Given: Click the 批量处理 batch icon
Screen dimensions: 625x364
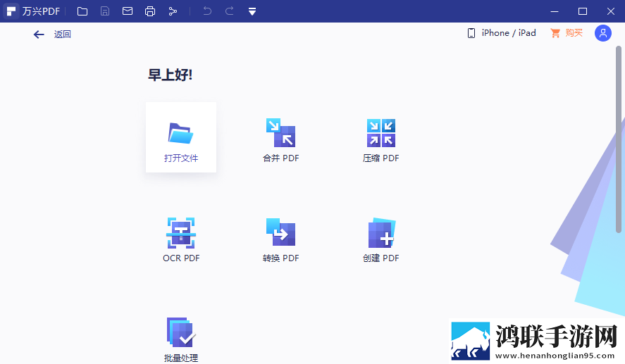Looking at the screenshot, I should [181, 332].
